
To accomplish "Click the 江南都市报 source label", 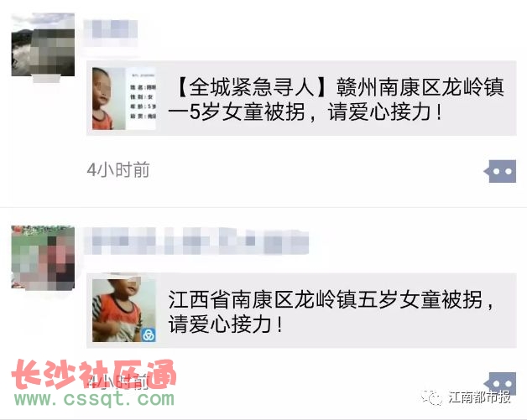I will 480,397.
